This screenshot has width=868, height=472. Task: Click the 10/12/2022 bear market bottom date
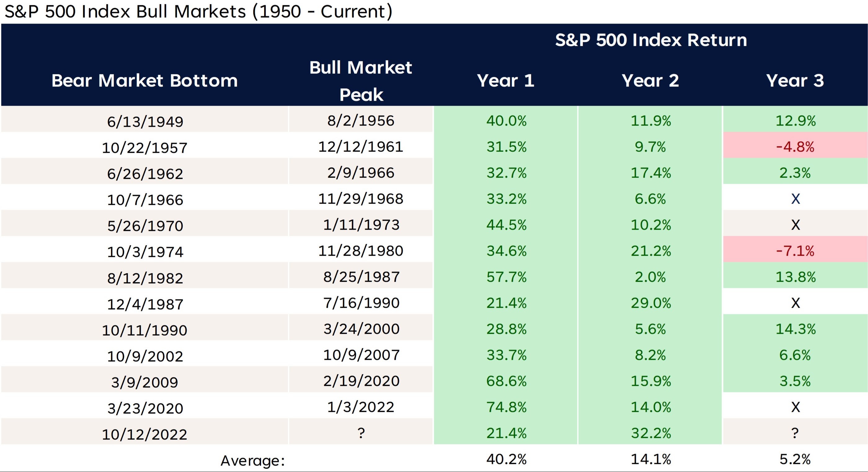[x=144, y=435]
